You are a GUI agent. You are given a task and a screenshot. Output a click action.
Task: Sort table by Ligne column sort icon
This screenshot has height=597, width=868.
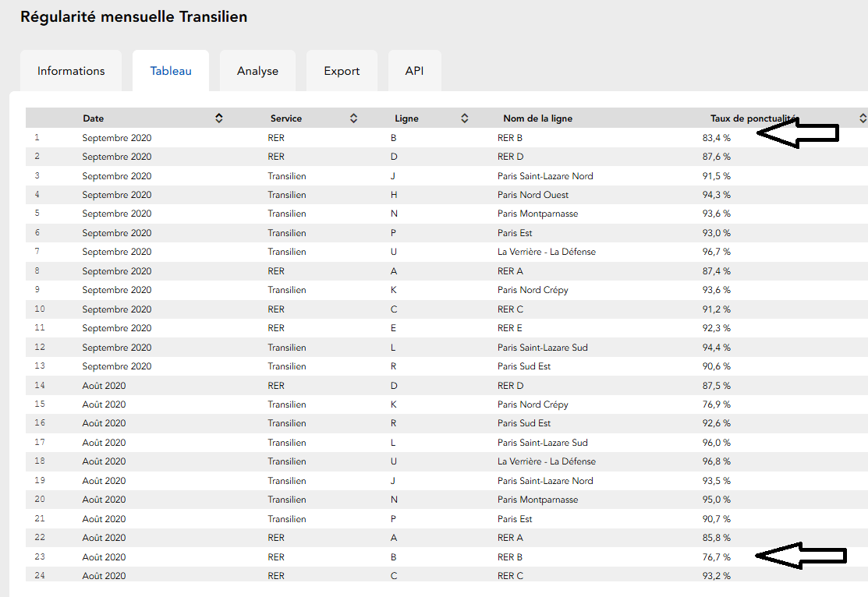(x=465, y=118)
